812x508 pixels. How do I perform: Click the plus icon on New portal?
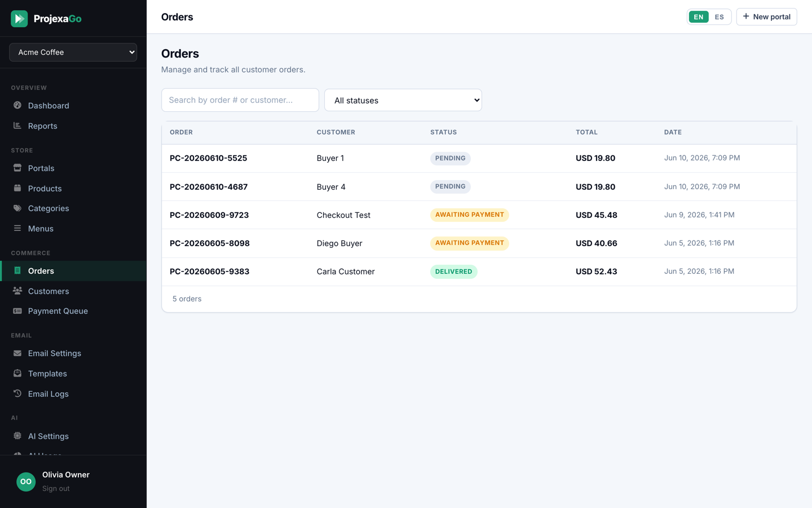pos(746,16)
